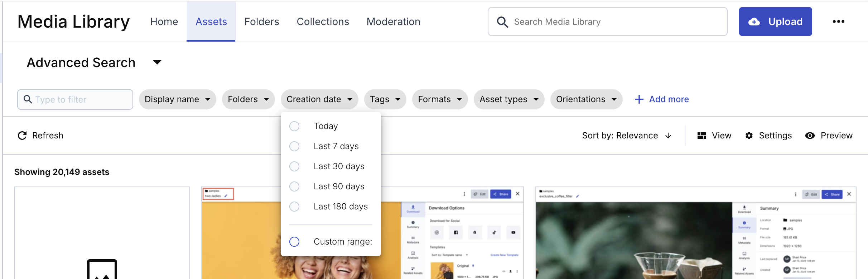
Task: Click the image placeholder icon in first asset card
Action: tap(102, 269)
